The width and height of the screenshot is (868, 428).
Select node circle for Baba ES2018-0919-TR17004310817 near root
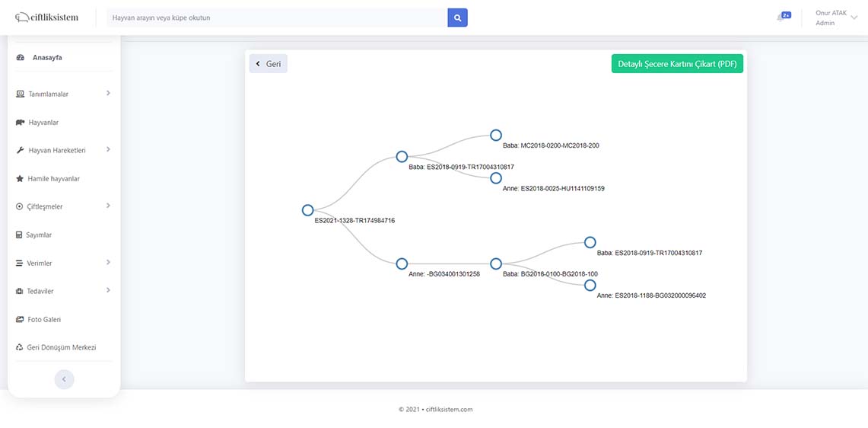(402, 156)
